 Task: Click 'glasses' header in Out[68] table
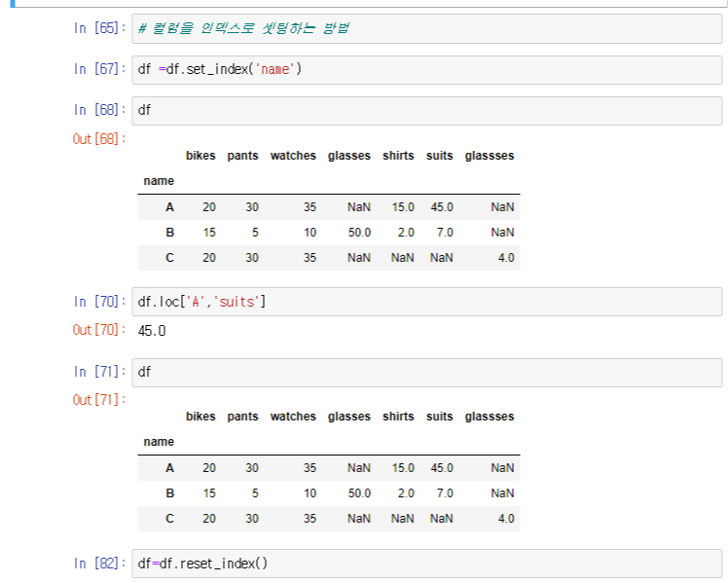[349, 156]
